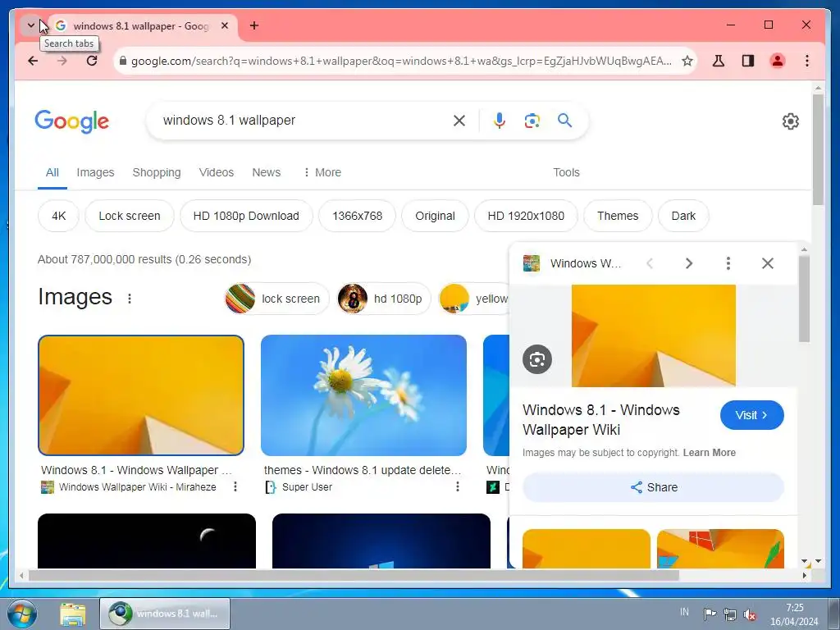Open the search Tools options
This screenshot has width=840, height=630.
[x=566, y=172]
